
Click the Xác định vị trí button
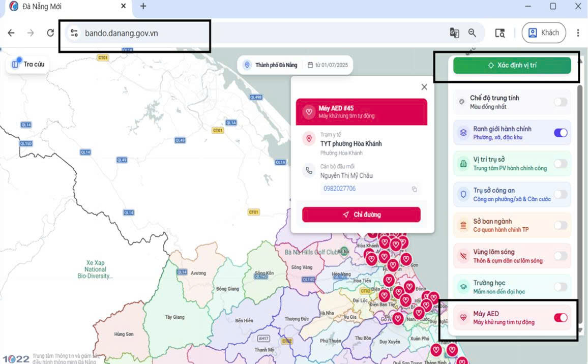tap(512, 65)
